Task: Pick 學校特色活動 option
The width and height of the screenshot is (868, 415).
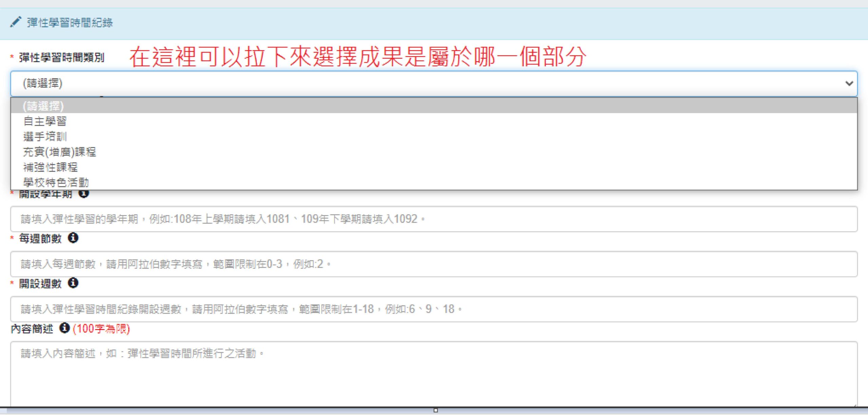Action: [x=434, y=182]
